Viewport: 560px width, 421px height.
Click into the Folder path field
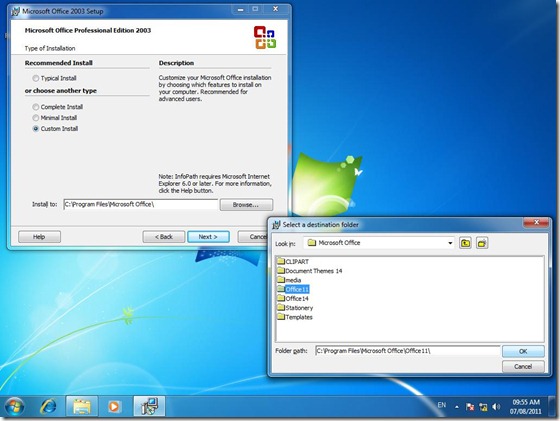coord(408,351)
